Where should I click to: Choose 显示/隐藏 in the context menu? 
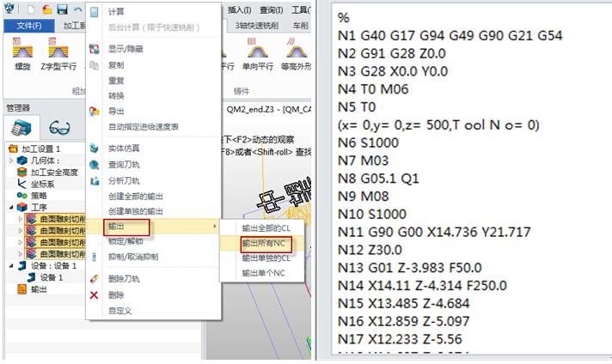pyautogui.click(x=125, y=49)
